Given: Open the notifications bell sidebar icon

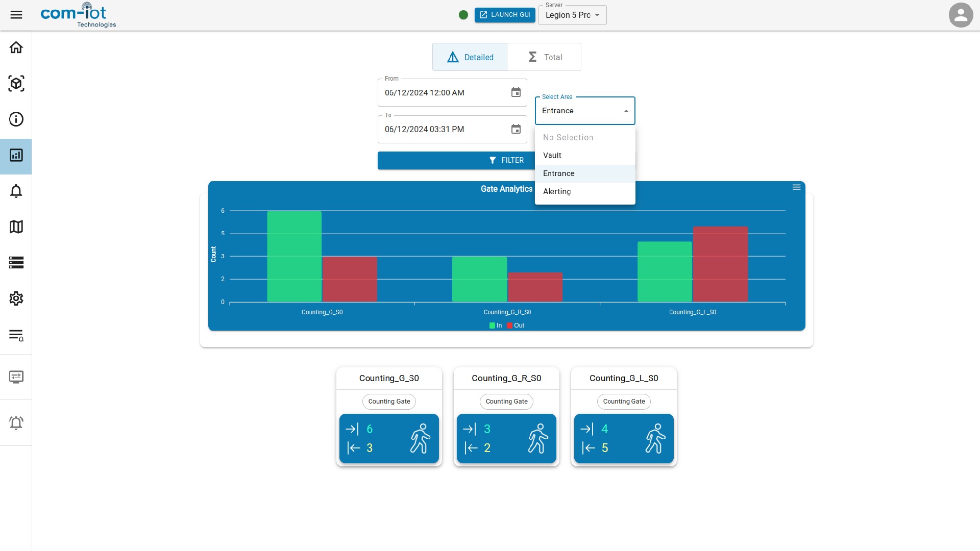Looking at the screenshot, I should [x=16, y=191].
